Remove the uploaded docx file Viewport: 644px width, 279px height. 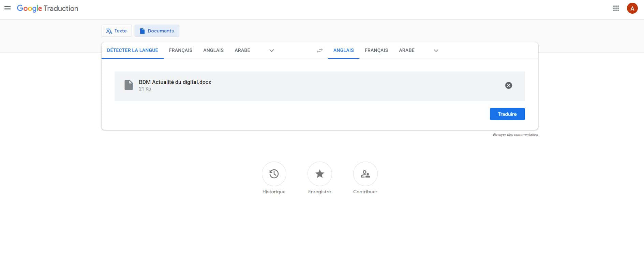pyautogui.click(x=508, y=85)
